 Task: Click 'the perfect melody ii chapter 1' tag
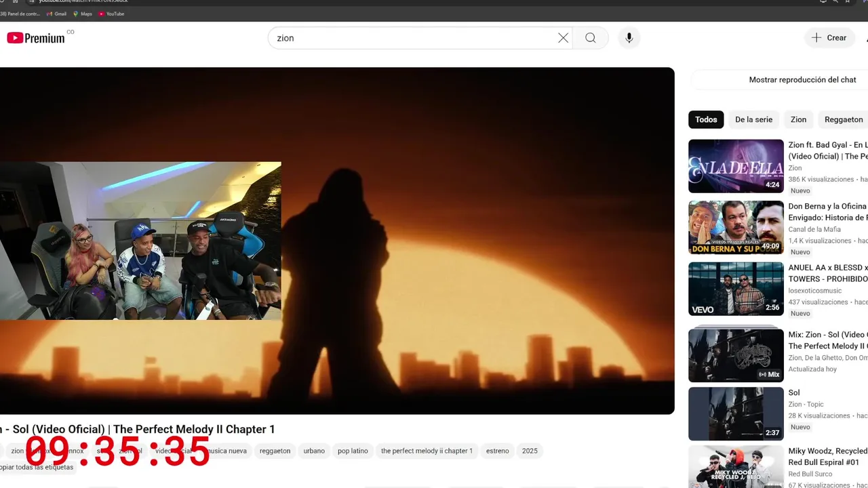tap(427, 451)
